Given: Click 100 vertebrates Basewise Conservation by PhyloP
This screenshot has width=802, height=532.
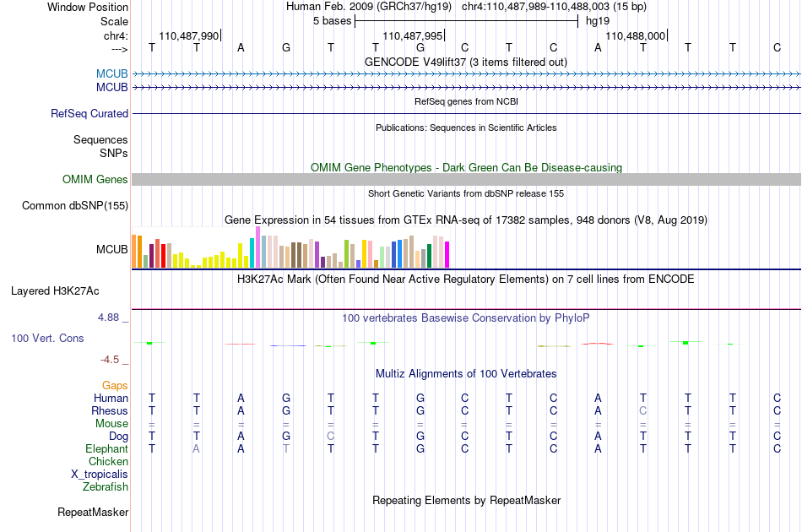Looking at the screenshot, I should pyautogui.click(x=466, y=318).
